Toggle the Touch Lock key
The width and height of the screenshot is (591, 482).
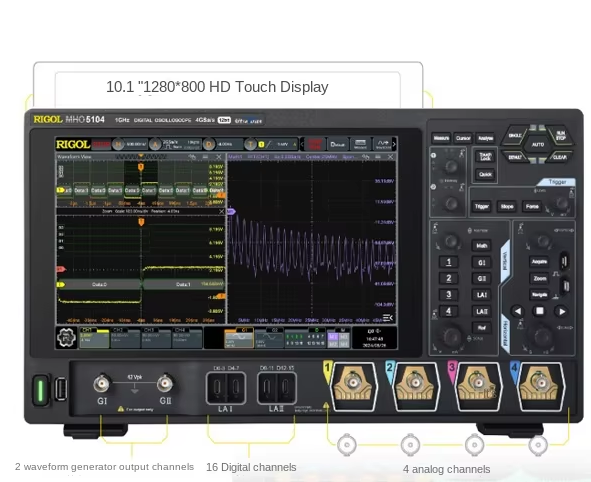coord(485,156)
